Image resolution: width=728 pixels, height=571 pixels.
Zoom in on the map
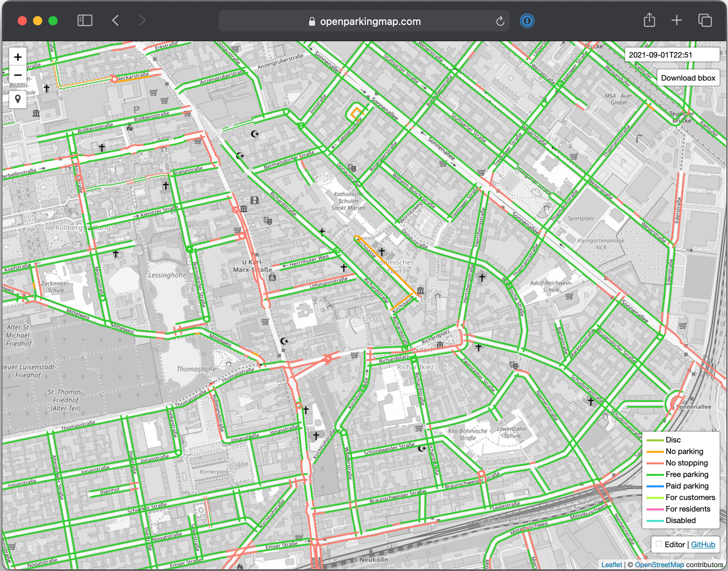pyautogui.click(x=18, y=57)
